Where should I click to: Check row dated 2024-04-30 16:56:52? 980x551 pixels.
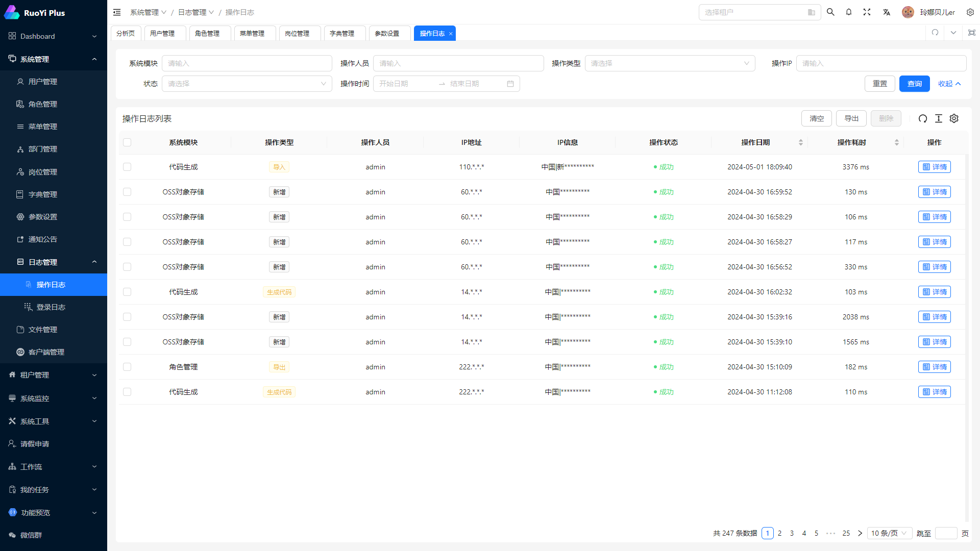[127, 267]
